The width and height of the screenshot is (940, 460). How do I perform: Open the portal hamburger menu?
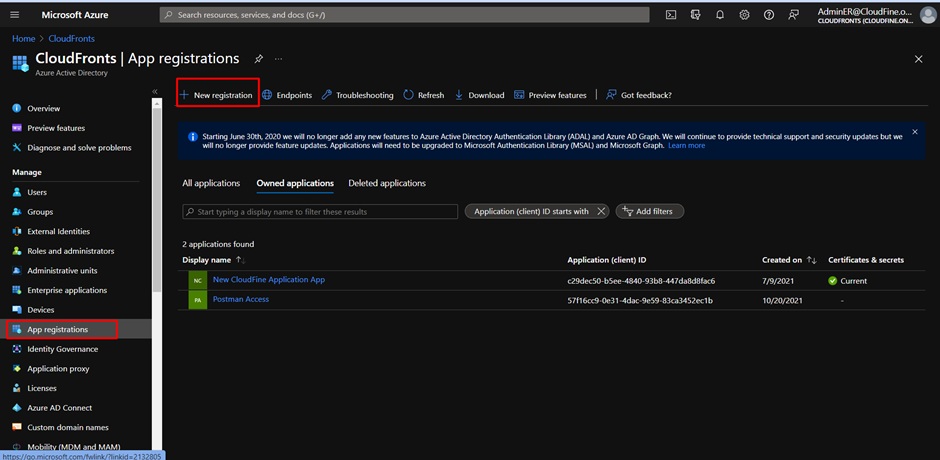15,15
